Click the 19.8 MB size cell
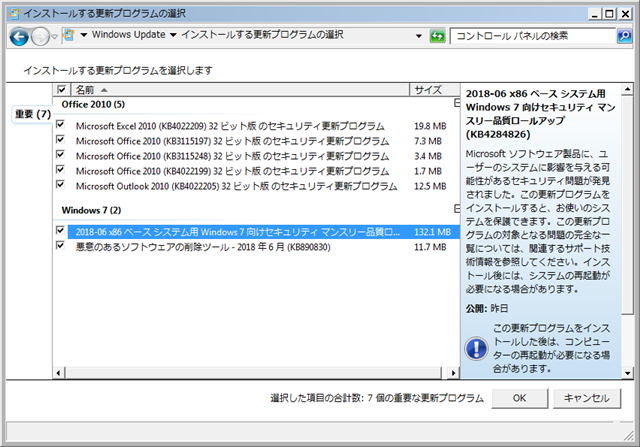Viewport: 640px width, 447px height. point(430,126)
